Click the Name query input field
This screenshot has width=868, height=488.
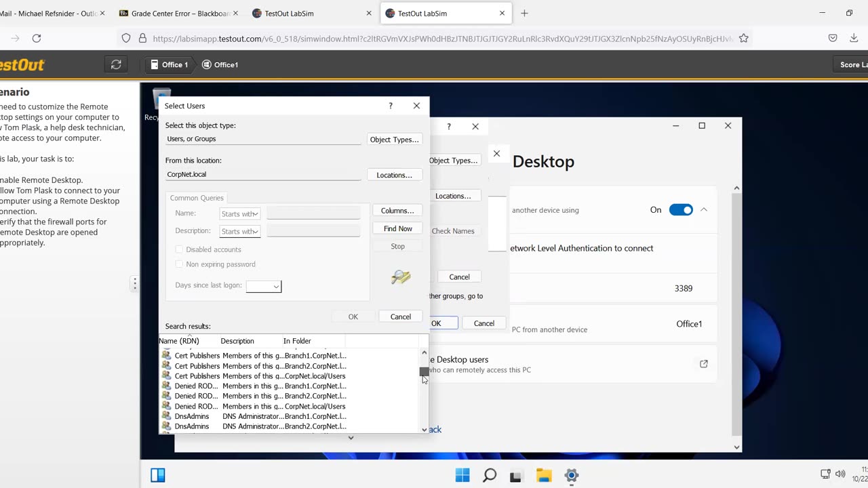click(x=313, y=213)
